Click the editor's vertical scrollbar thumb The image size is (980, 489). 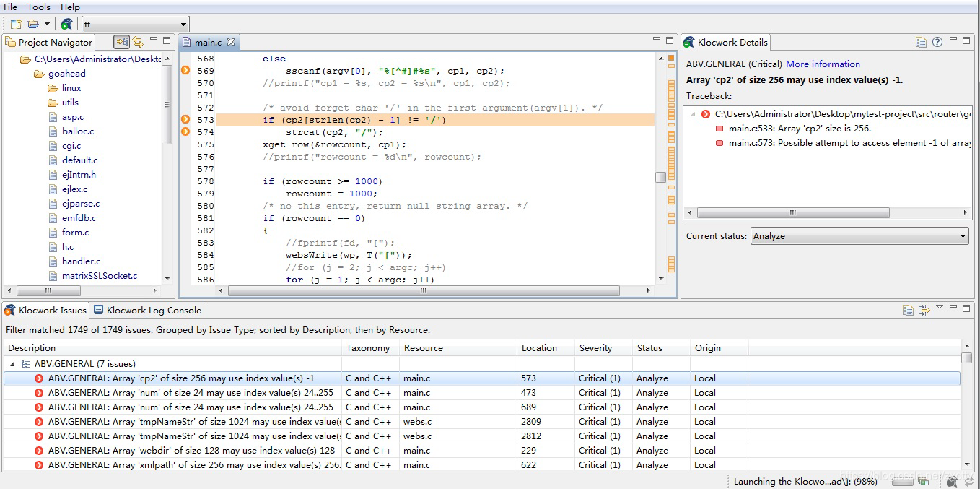[660, 177]
